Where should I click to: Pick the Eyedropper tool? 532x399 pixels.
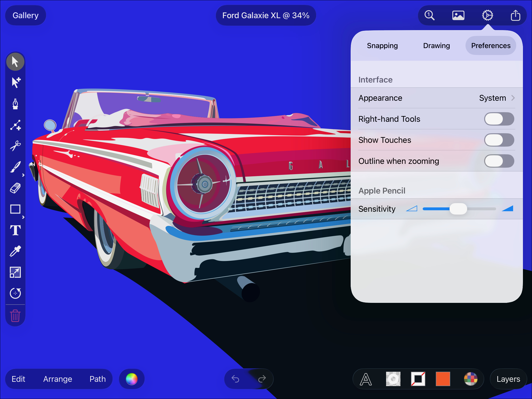tap(15, 251)
